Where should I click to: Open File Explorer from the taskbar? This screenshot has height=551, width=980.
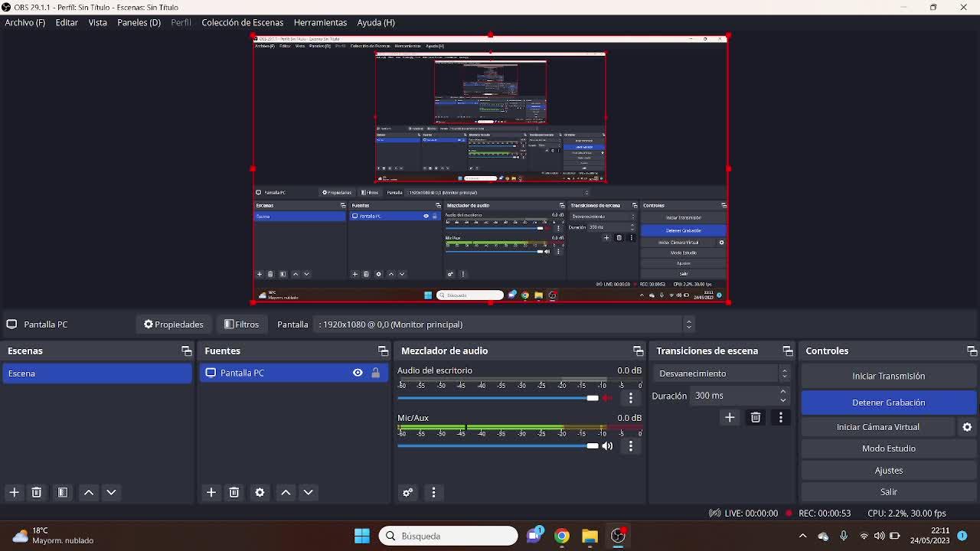[x=590, y=536]
